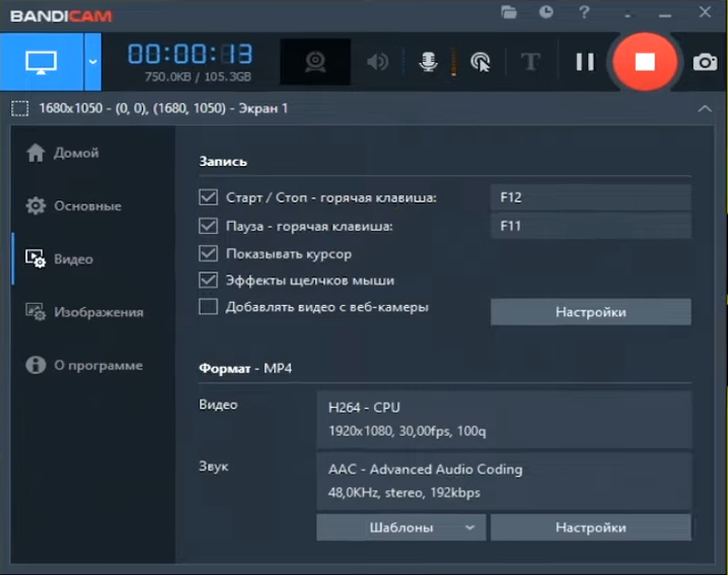Select the Видео tab
The width and height of the screenshot is (728, 575).
pos(60,259)
